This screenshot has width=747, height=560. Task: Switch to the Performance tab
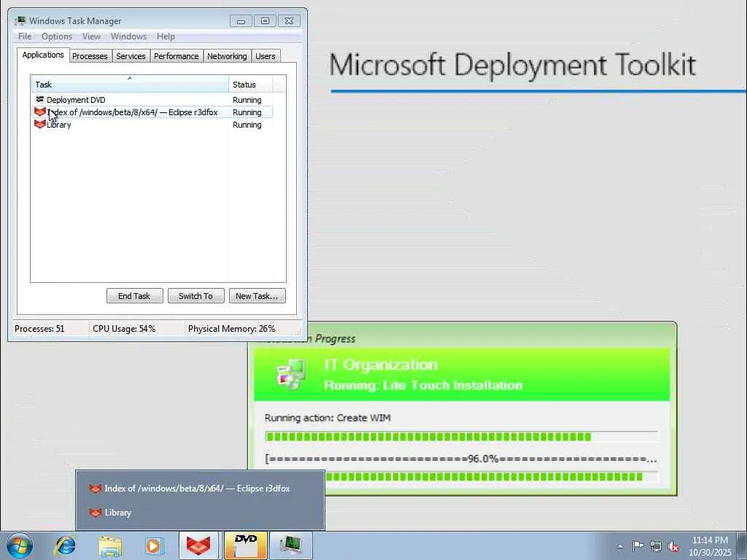(x=177, y=56)
